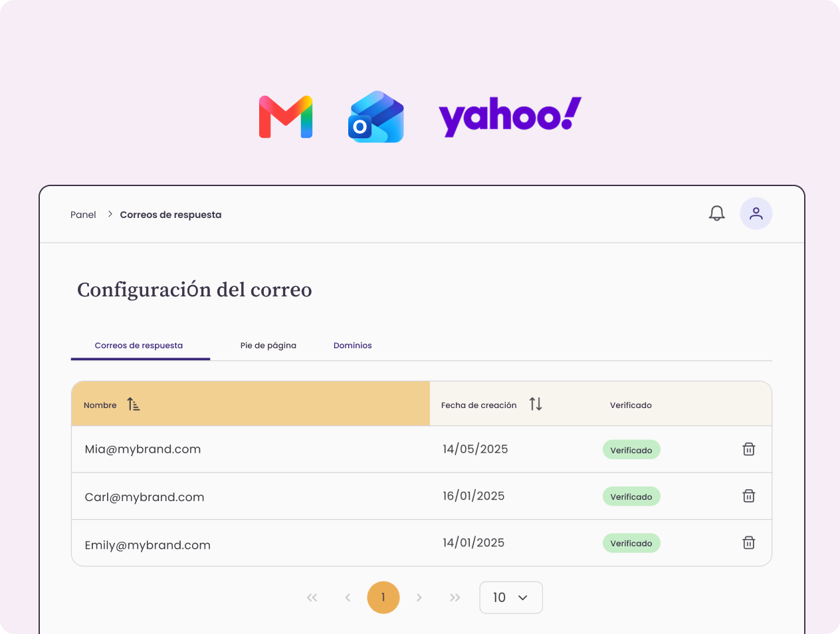The image size is (840, 634).
Task: Select Mia@mybrand.com email cell
Action: click(143, 449)
